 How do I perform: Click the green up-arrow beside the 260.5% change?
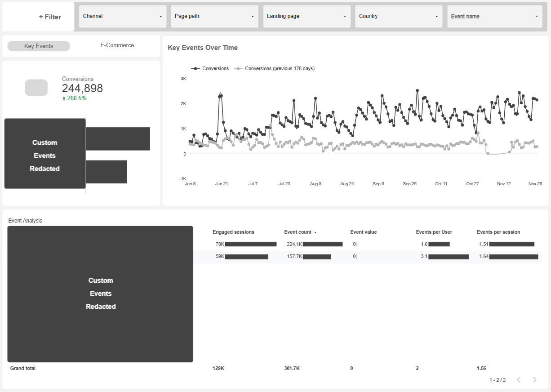point(64,98)
